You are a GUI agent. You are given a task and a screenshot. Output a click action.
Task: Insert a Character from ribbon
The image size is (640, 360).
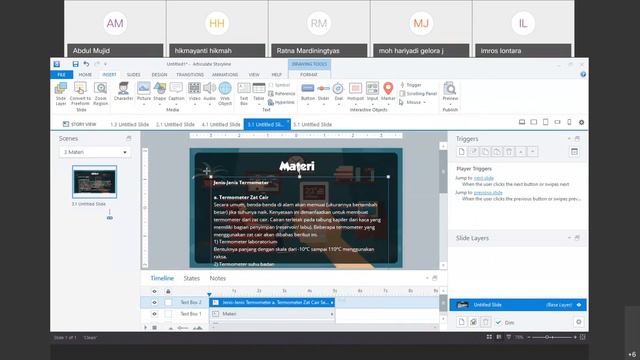123,91
